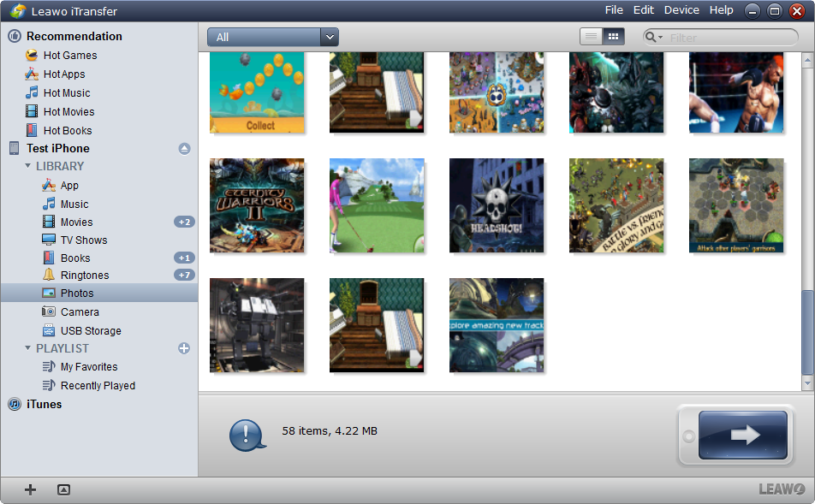Open the Recently Played playlist
This screenshot has height=504, width=815.
tap(98, 386)
